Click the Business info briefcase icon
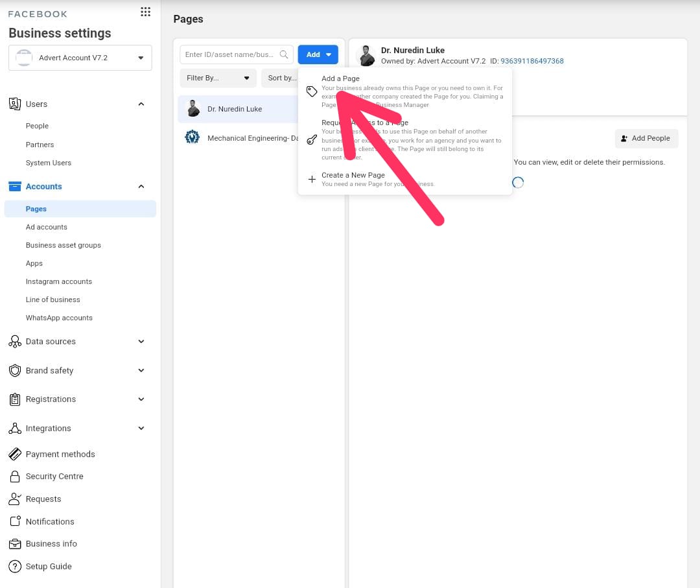 click(15, 544)
